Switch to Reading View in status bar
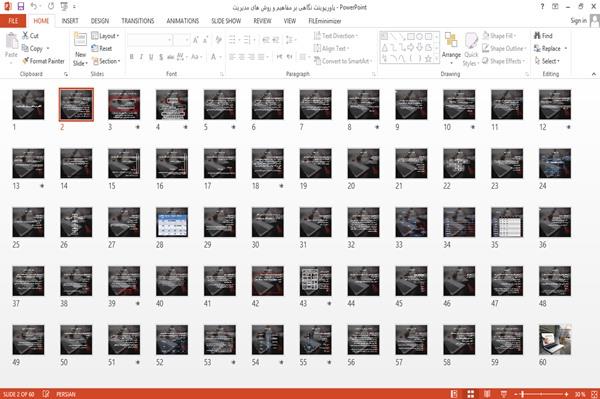600x399 pixels. point(487,394)
